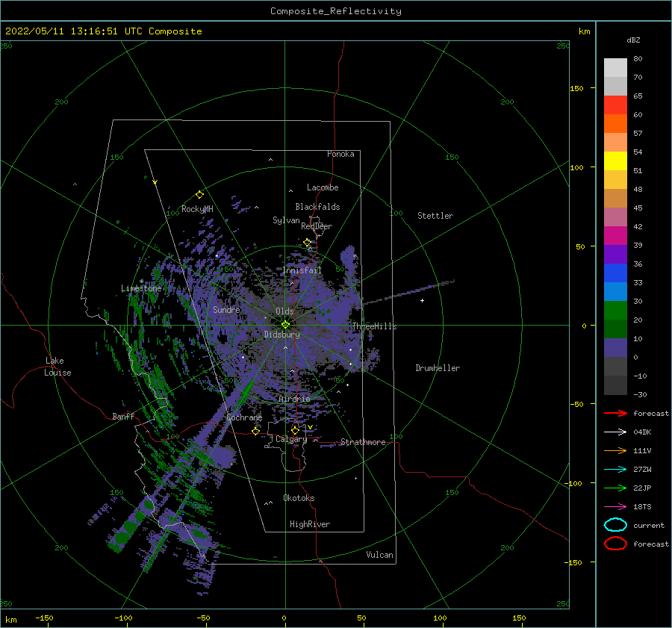This screenshot has height=628, width=672.
Task: Click the Olds label
Action: pyautogui.click(x=284, y=311)
